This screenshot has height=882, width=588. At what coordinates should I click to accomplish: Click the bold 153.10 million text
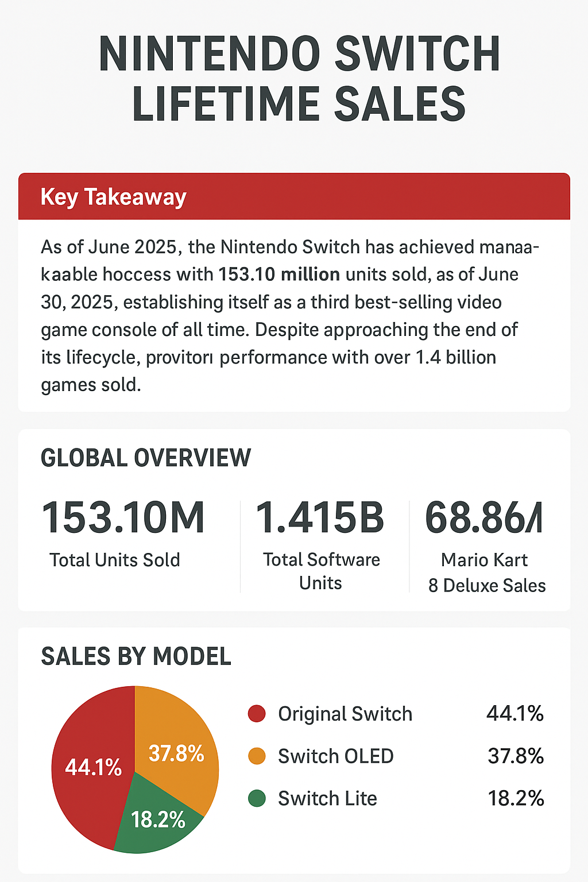(x=279, y=274)
